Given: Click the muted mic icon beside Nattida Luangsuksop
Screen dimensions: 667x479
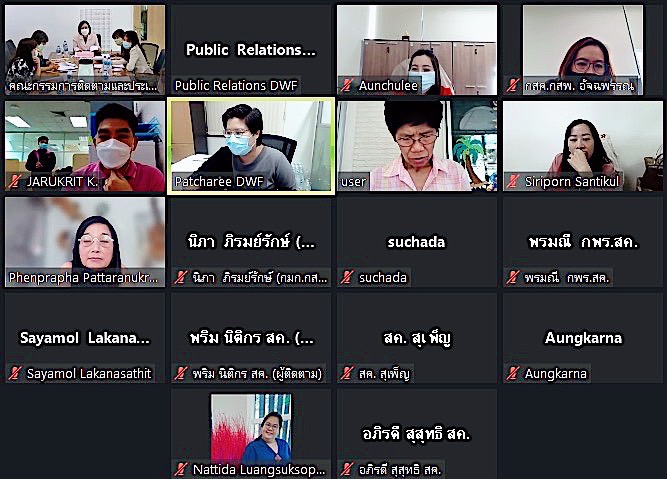Looking at the screenshot, I should coord(180,469).
